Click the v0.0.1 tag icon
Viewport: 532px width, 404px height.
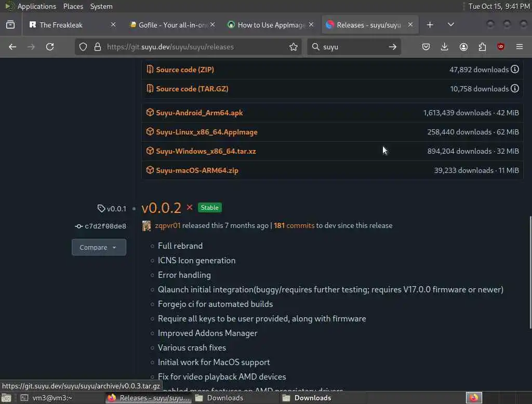[101, 208]
